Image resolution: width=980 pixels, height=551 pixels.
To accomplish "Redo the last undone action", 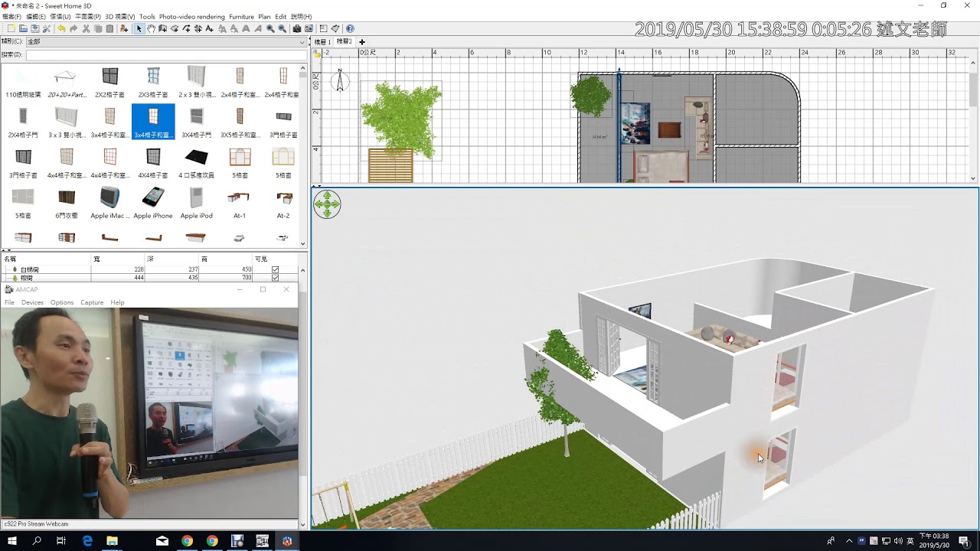I will click(73, 28).
